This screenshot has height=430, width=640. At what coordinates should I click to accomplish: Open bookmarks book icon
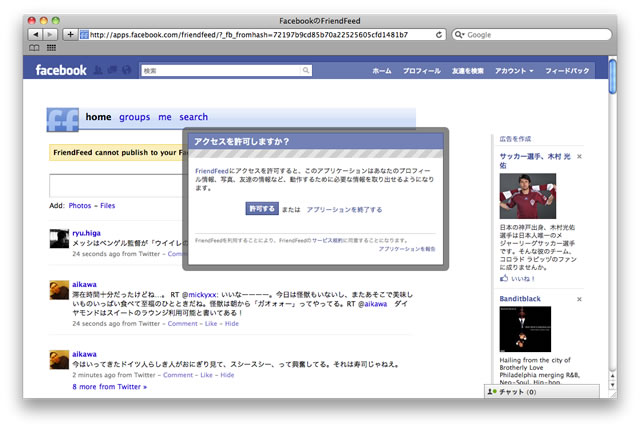(x=34, y=48)
